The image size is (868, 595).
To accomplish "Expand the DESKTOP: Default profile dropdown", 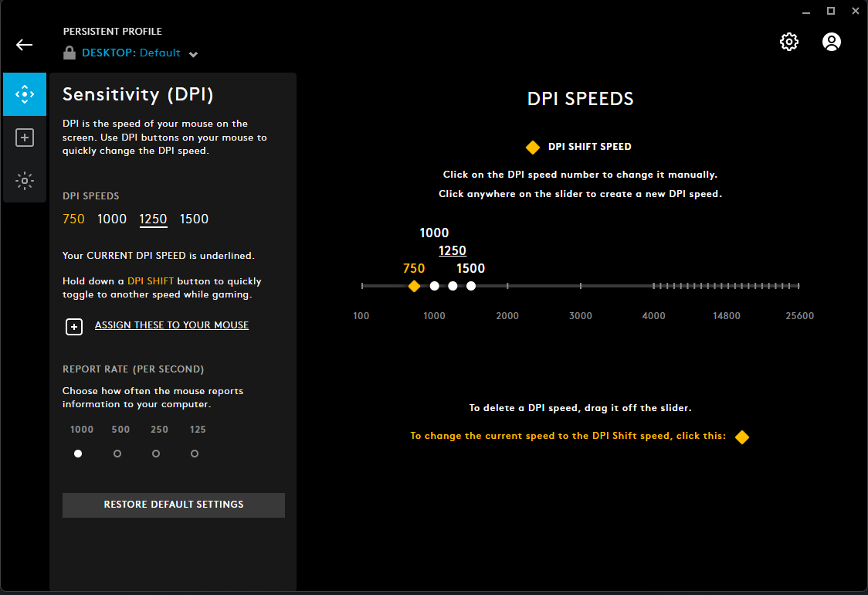I will 193,54.
